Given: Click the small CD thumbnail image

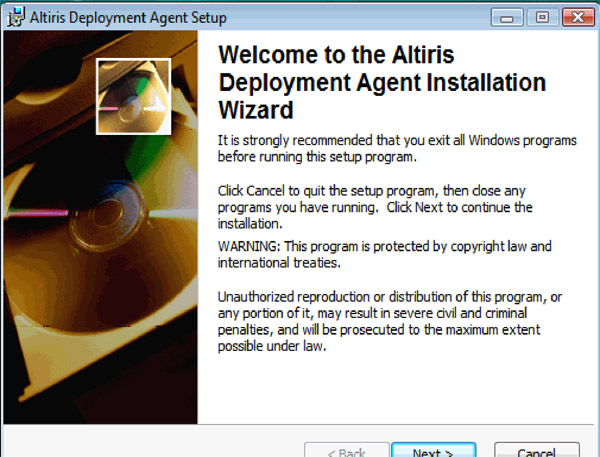Looking at the screenshot, I should [x=134, y=96].
